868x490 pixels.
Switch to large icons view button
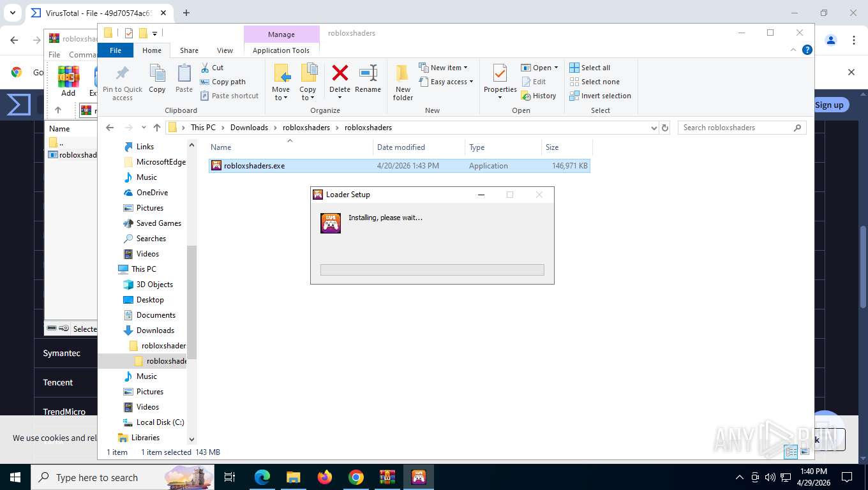point(805,452)
